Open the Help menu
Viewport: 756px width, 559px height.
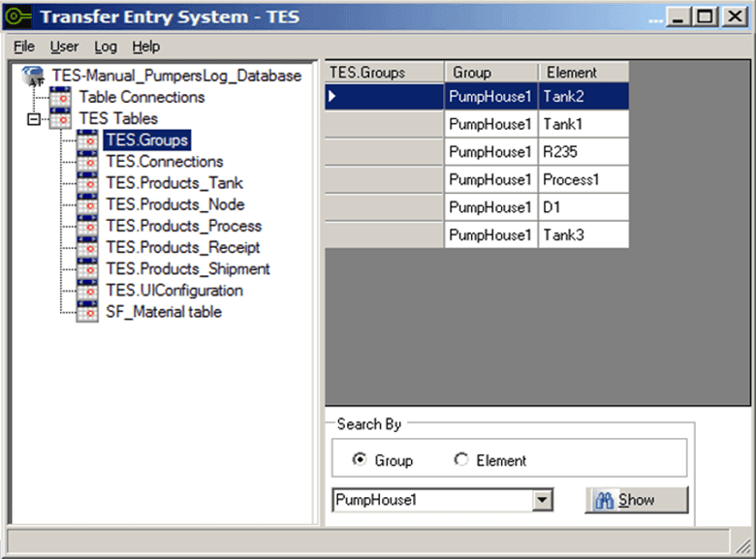[146, 47]
